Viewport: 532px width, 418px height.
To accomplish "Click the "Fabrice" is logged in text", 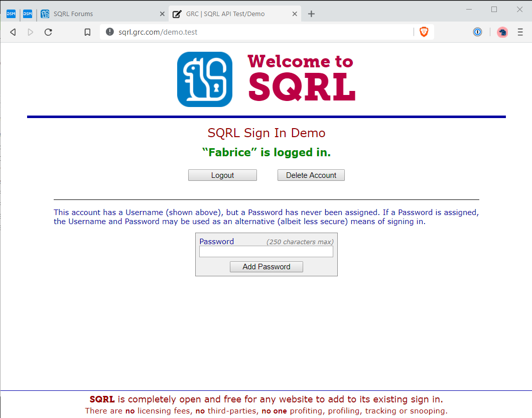I will click(267, 152).
